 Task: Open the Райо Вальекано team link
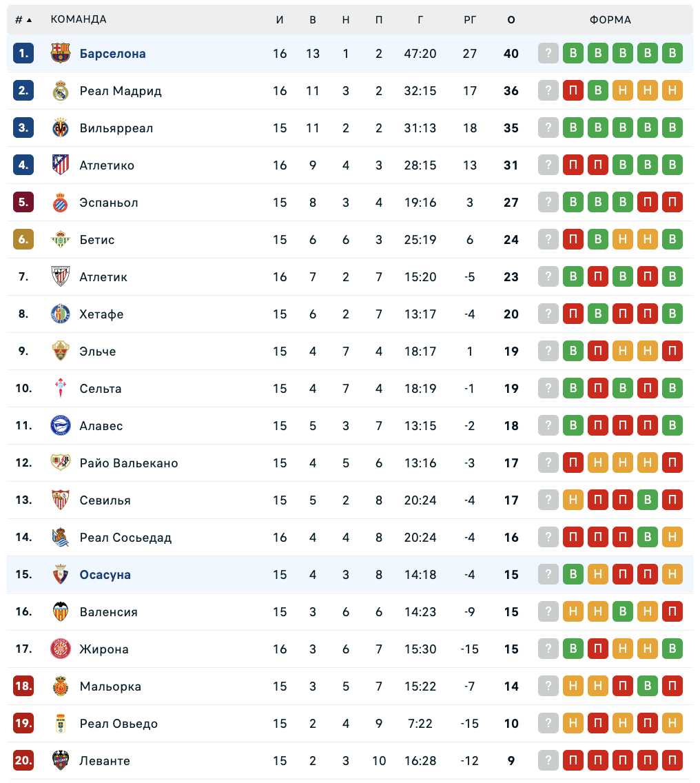tap(129, 463)
